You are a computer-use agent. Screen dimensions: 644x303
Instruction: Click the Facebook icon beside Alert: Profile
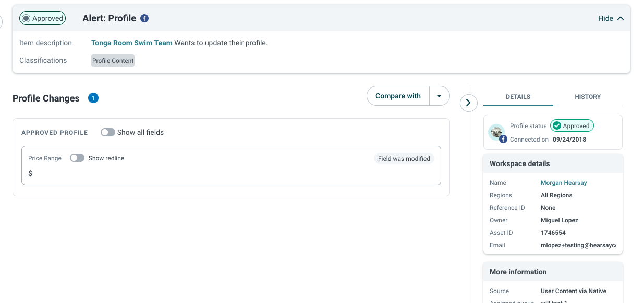tap(144, 18)
